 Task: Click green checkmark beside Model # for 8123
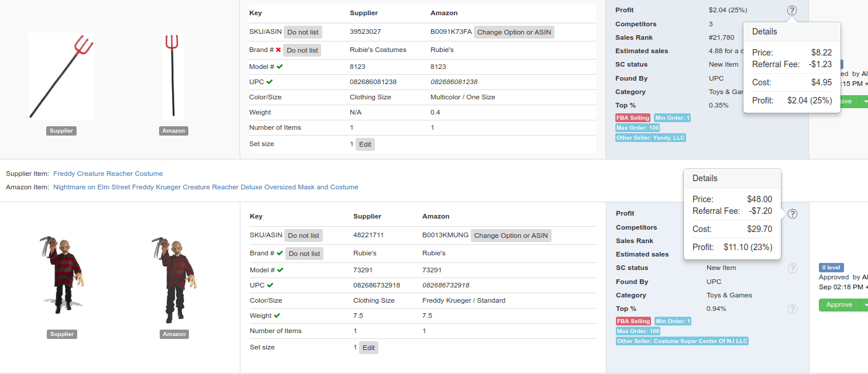pyautogui.click(x=280, y=67)
